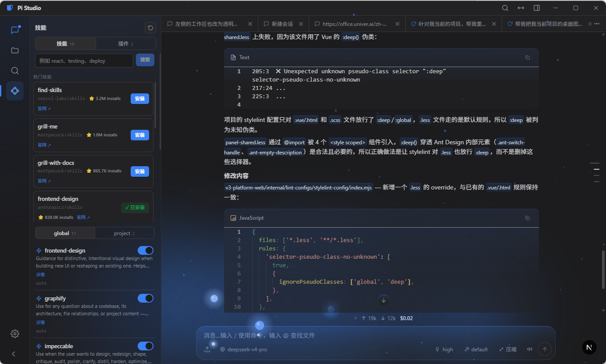This screenshot has width=606, height=364.
Task: Click the 'panel-shared.less' inline code
Action: pyautogui.click(x=246, y=142)
